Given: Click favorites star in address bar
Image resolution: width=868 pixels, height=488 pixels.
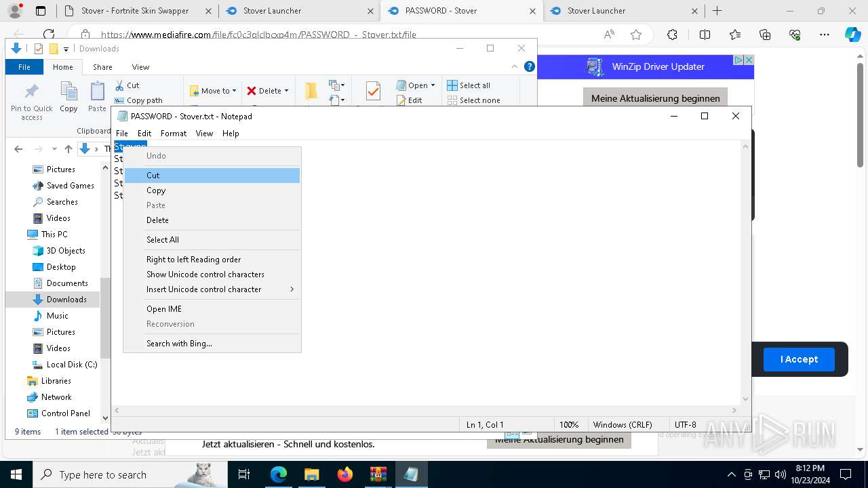Looking at the screenshot, I should (635, 35).
